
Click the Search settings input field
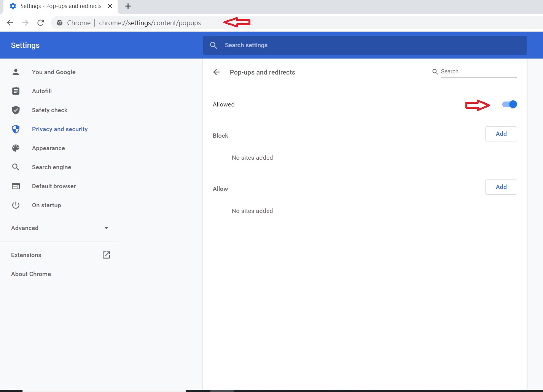pyautogui.click(x=365, y=45)
